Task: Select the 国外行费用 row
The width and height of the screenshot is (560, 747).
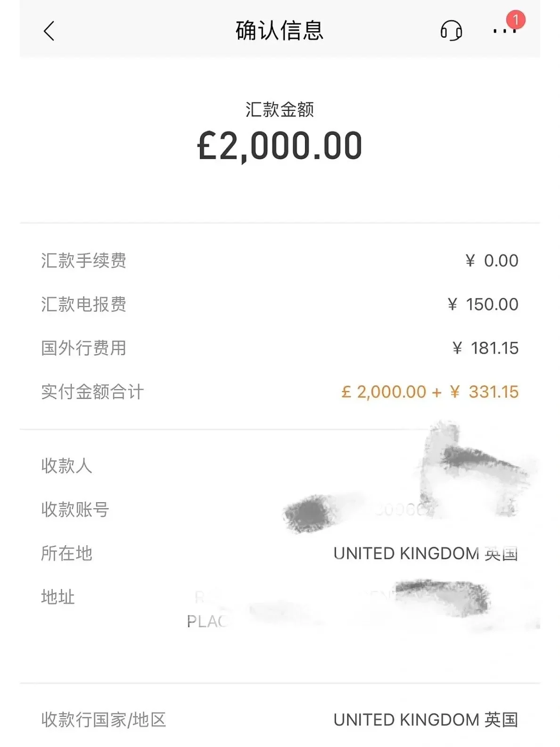Action: click(280, 348)
